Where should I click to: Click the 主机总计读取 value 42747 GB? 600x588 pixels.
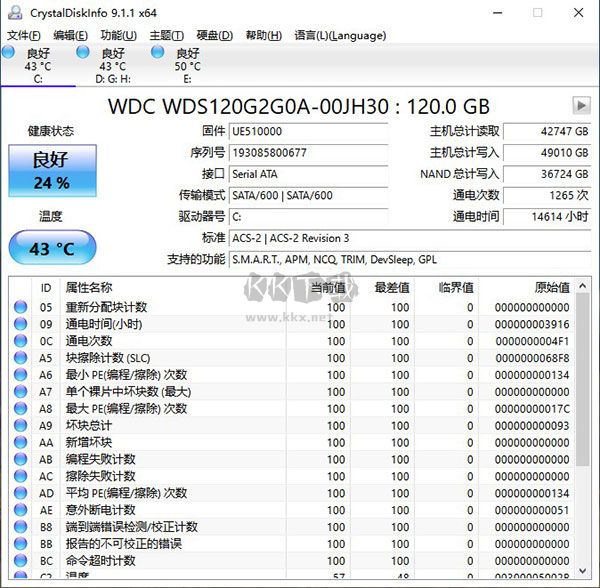coord(547,131)
